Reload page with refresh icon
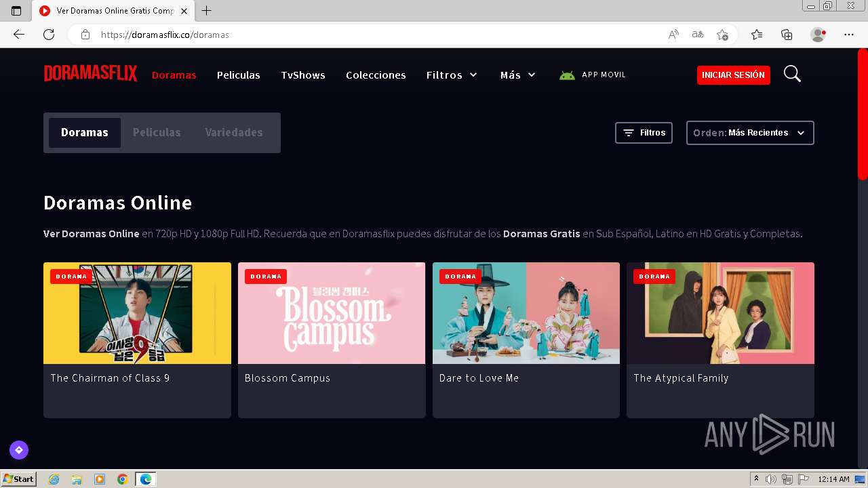Image resolution: width=868 pixels, height=488 pixels. click(x=49, y=35)
